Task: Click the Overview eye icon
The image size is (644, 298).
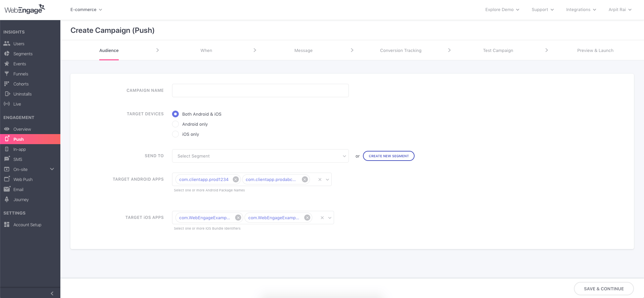Action: coord(7,129)
